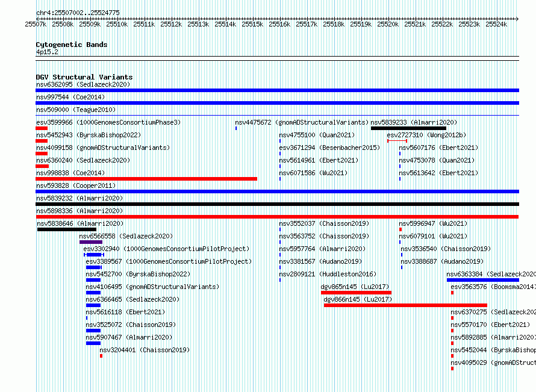Screen dimensions: 536x392
Task: Click the nsv6370275 Sedlazeck label
Action: click(x=493, y=312)
